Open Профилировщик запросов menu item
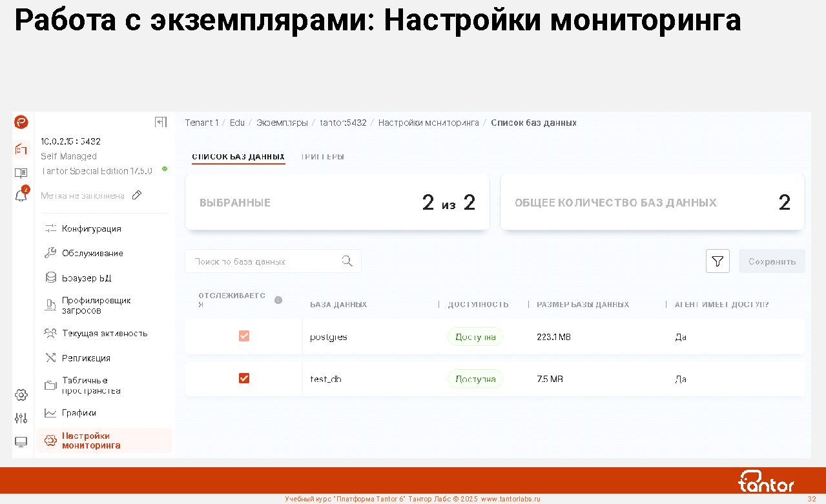 pyautogui.click(x=96, y=305)
